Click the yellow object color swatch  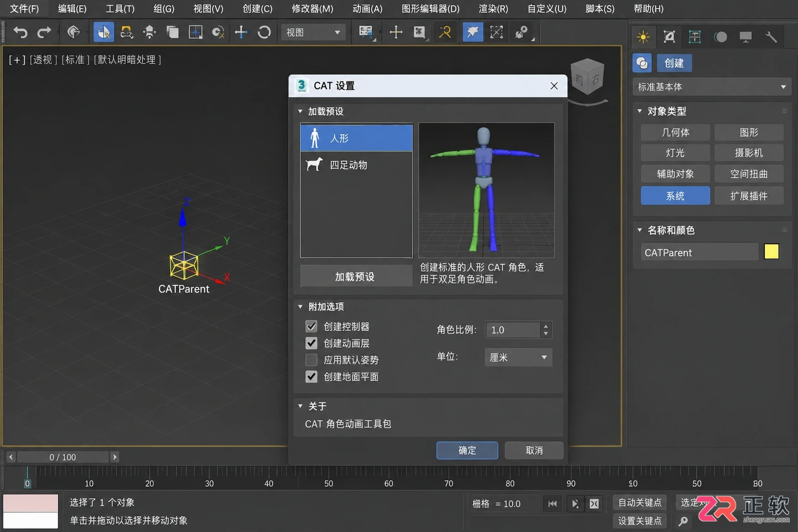(771, 252)
